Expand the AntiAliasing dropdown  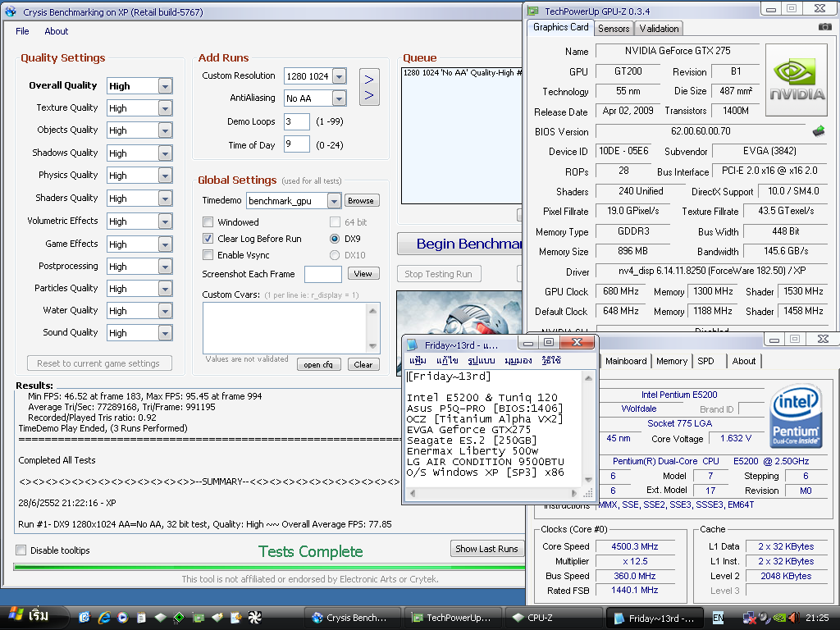tap(339, 98)
